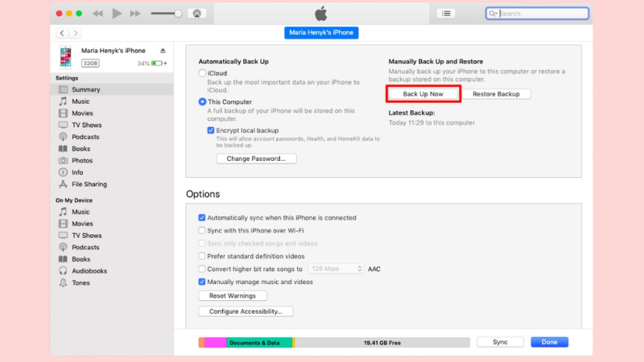Open Music under Settings
The height and width of the screenshot is (362, 644).
coord(112,101)
